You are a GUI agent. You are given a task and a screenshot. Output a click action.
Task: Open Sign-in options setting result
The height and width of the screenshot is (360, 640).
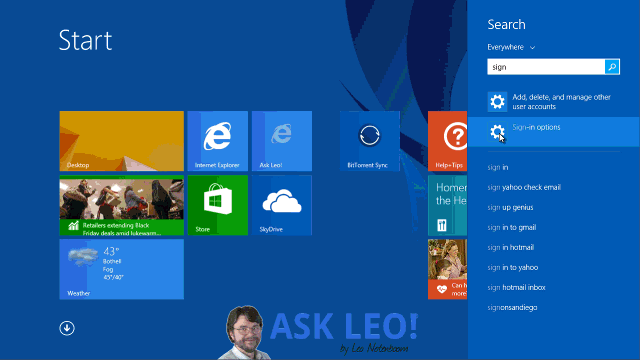[x=553, y=132]
